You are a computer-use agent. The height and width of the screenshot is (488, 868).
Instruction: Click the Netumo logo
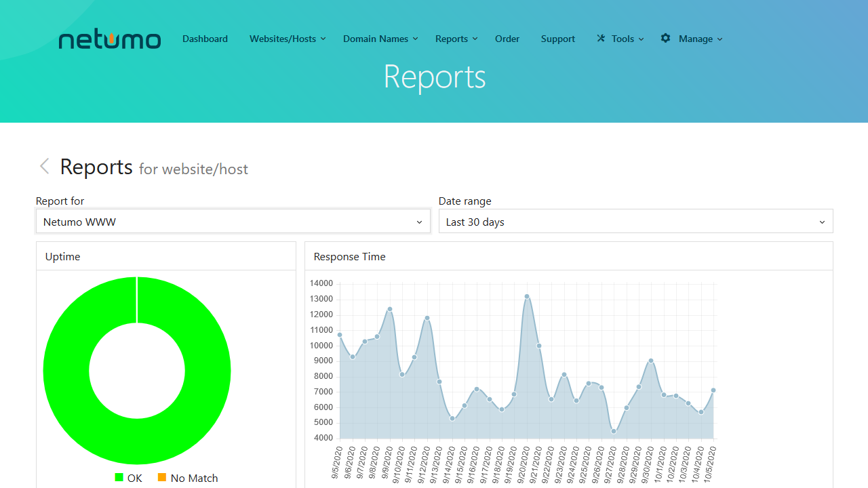(110, 39)
